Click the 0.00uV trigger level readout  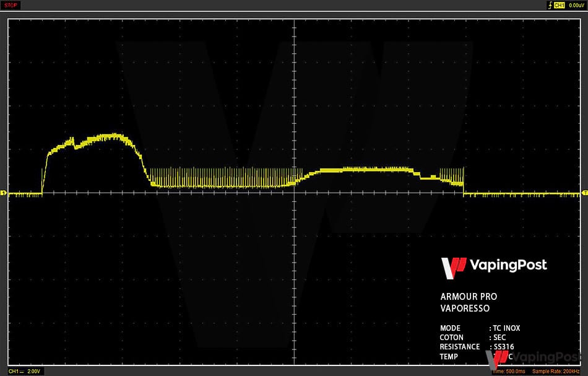(576, 5)
